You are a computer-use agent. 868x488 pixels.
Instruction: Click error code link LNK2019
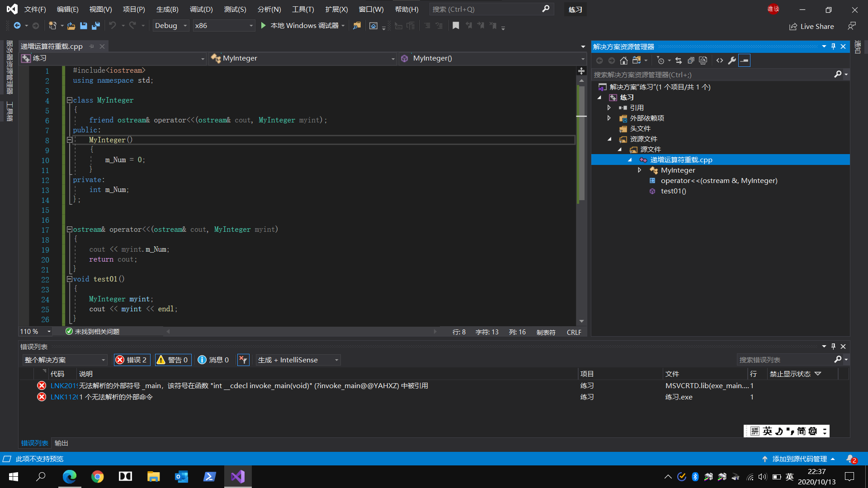64,386
